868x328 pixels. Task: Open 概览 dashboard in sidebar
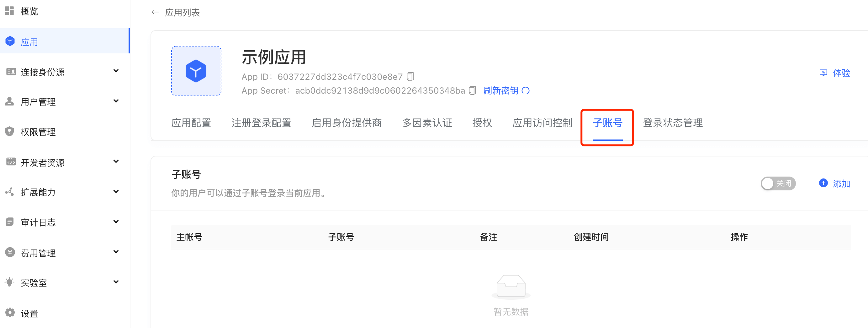click(29, 12)
